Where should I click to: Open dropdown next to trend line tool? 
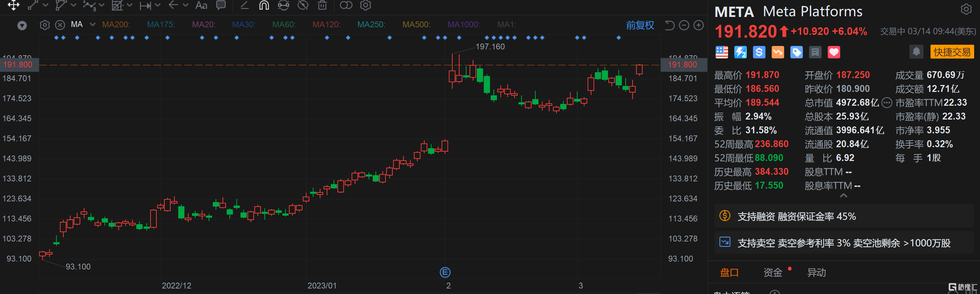(45, 5)
